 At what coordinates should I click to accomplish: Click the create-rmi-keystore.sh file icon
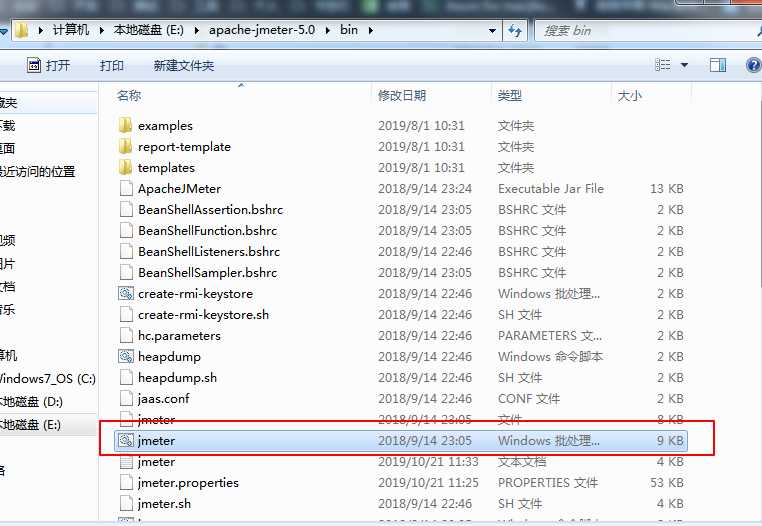126,314
